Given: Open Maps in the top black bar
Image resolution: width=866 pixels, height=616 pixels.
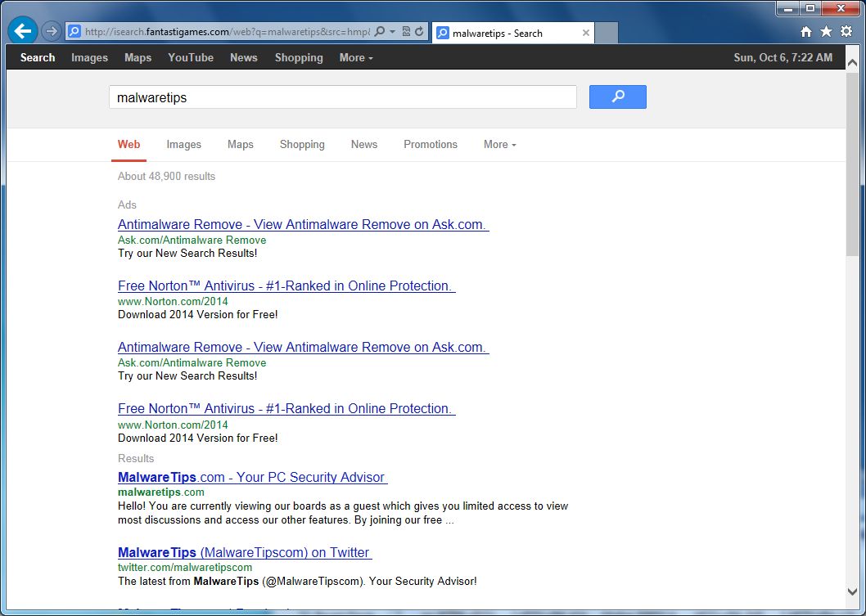Looking at the screenshot, I should 138,57.
